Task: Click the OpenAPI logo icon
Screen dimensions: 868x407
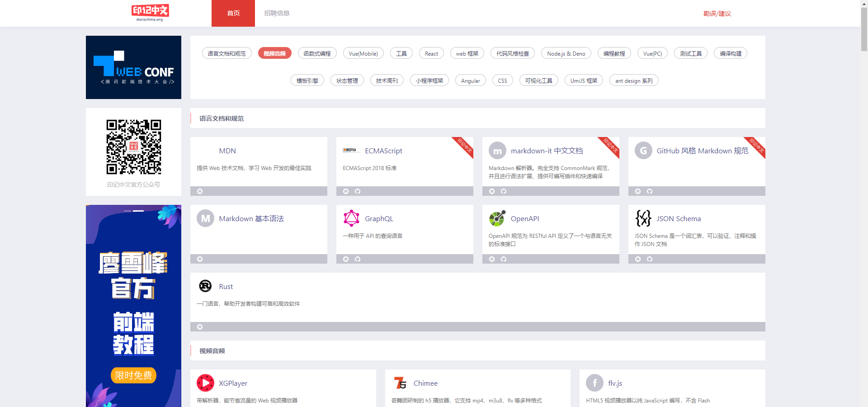Action: coord(497,218)
